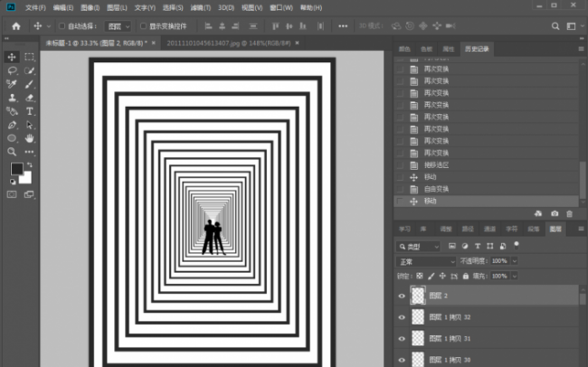Open the search icon at top right
Viewport: 588px width, 367px height.
pos(555,26)
